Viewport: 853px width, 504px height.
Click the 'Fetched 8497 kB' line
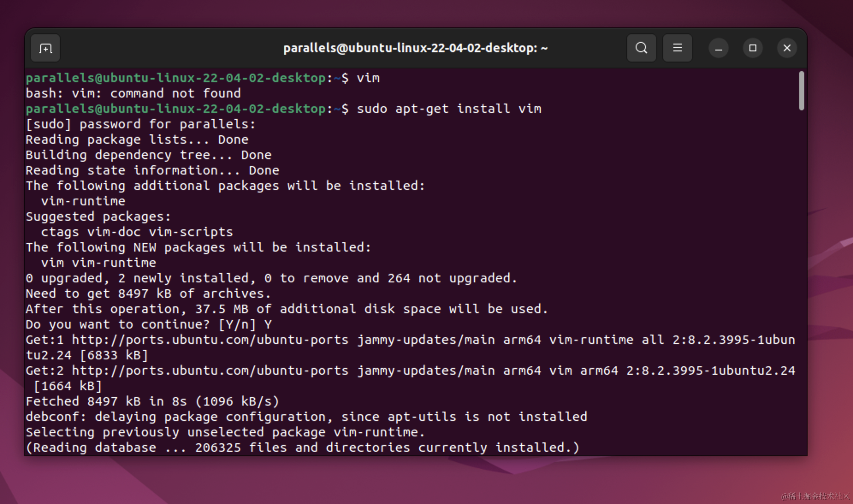[152, 401]
